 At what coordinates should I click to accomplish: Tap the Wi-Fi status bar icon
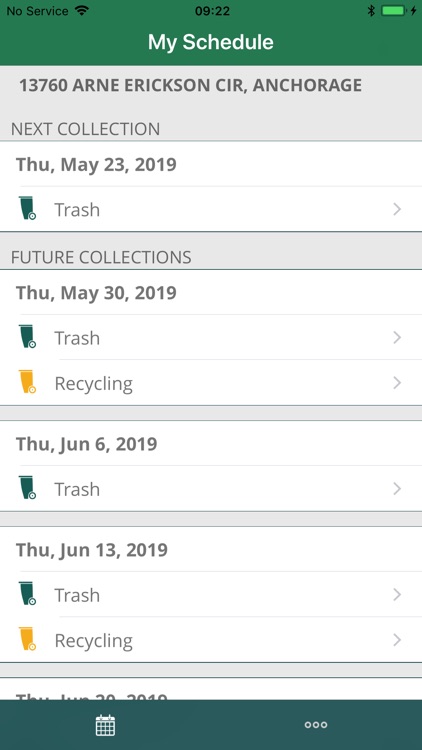click(82, 11)
